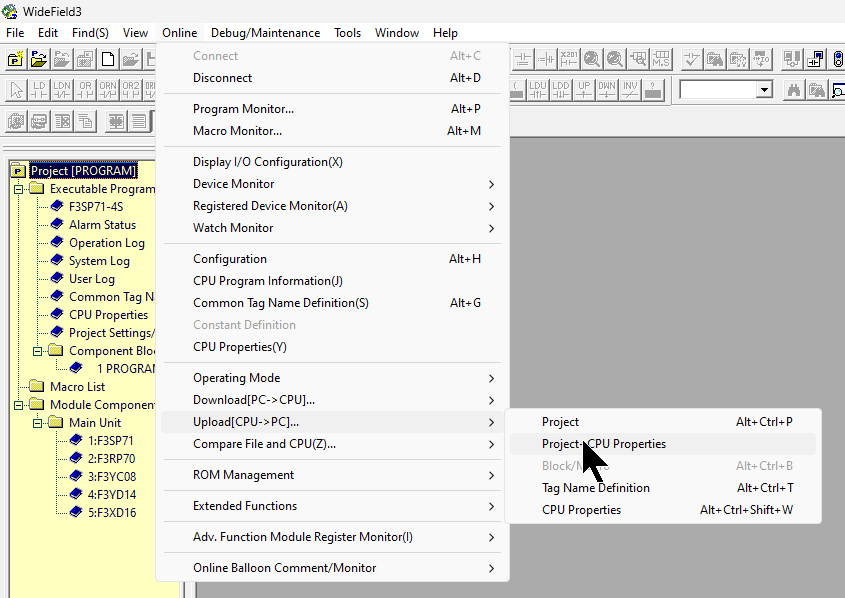The image size is (845, 598).
Task: Click the M.S toolbar icon
Action: pyautogui.click(x=661, y=59)
